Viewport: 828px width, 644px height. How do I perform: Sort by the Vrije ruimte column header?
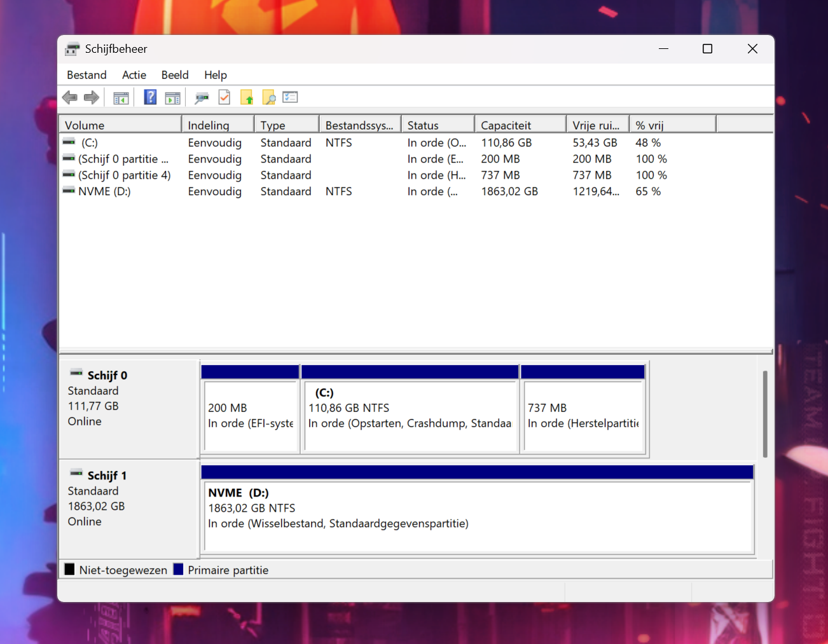pyautogui.click(x=598, y=125)
